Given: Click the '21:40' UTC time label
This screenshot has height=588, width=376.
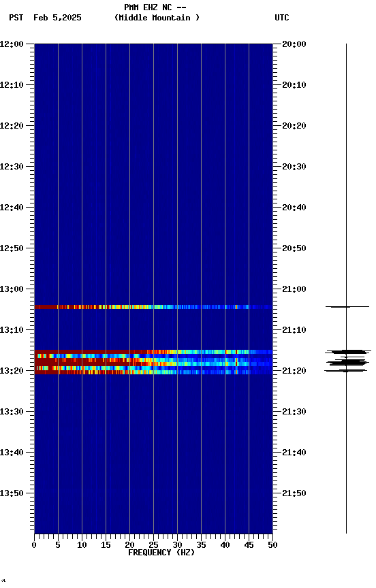Looking at the screenshot, I should click(294, 453).
